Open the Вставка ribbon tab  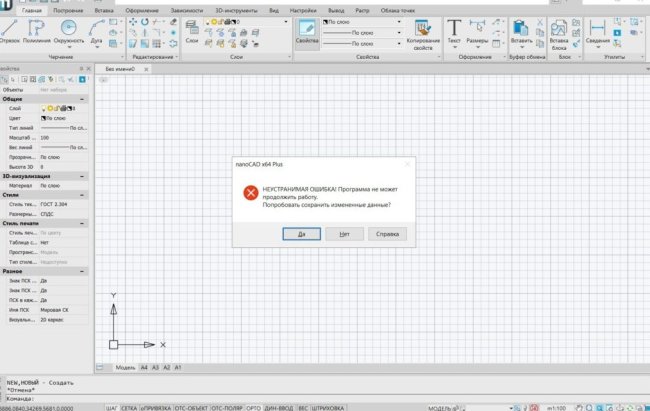point(102,8)
